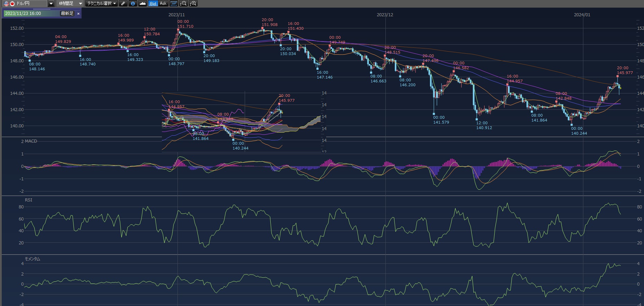Click the 151.908 high price marker
Viewport: 644px width, 306px height.
(269, 25)
